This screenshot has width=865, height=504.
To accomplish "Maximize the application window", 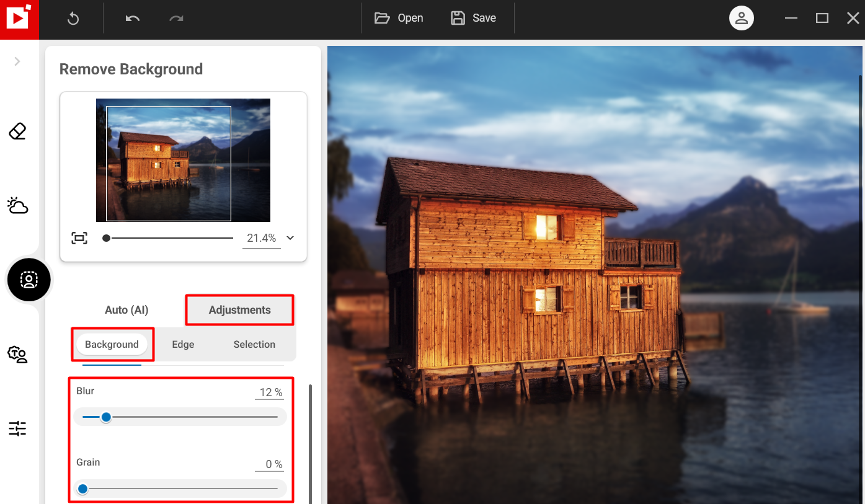I will tap(822, 18).
